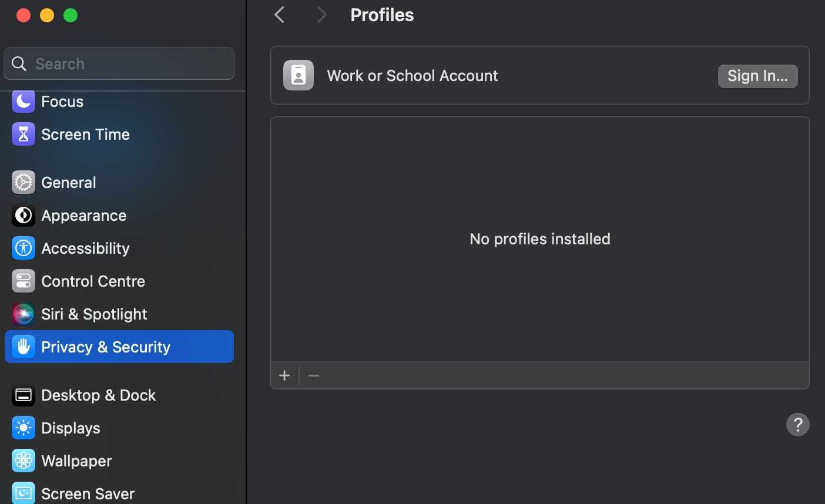The width and height of the screenshot is (825, 504).
Task: Click the General gear icon
Action: (24, 183)
